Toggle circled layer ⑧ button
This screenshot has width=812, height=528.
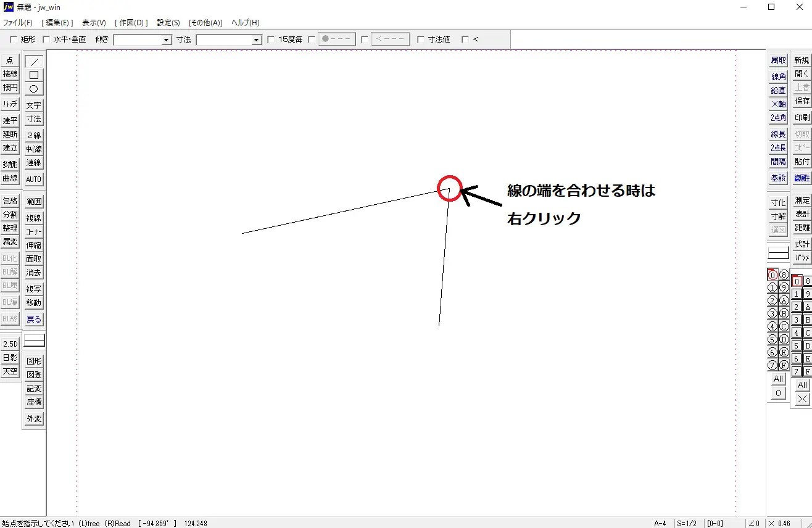784,274
